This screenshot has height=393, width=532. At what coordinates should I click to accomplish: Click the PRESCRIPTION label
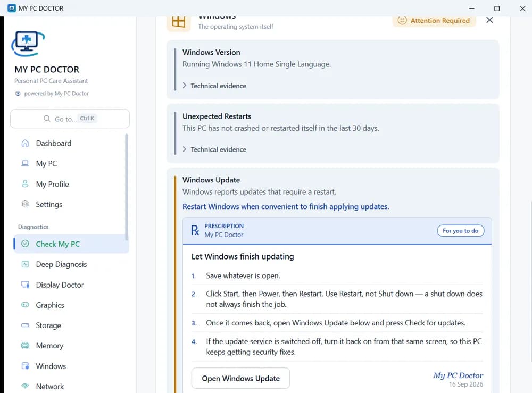224,226
